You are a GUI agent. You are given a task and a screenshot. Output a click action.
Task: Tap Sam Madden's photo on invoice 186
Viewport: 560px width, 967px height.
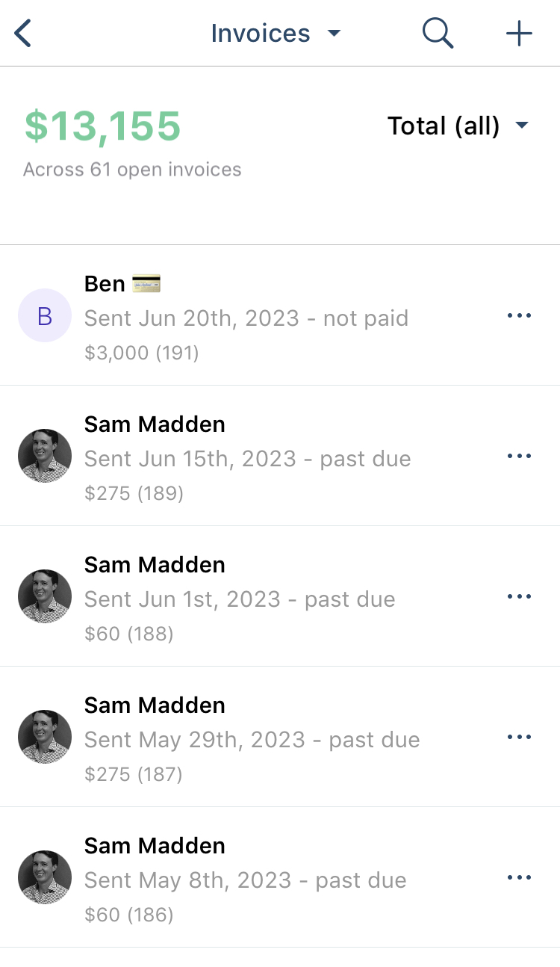(45, 877)
